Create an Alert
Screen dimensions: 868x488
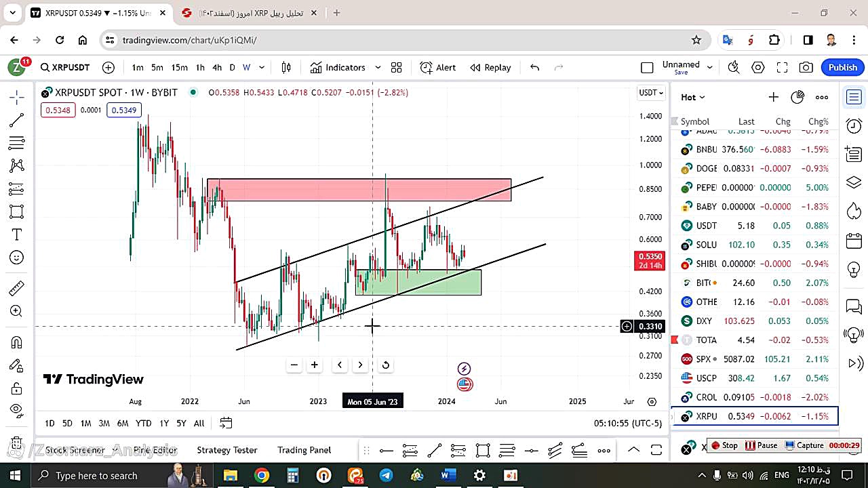coord(438,67)
